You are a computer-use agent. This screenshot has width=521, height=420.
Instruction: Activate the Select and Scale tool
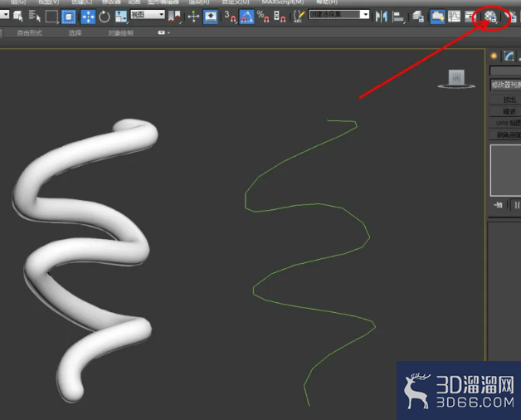pyautogui.click(x=120, y=17)
